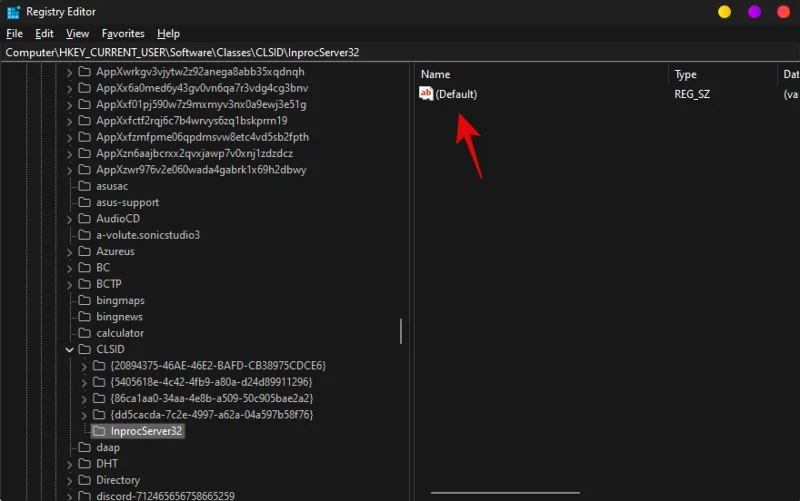The width and height of the screenshot is (800, 501).
Task: Click the folder icon of a-volute.sonicstudio3
Action: (x=84, y=235)
